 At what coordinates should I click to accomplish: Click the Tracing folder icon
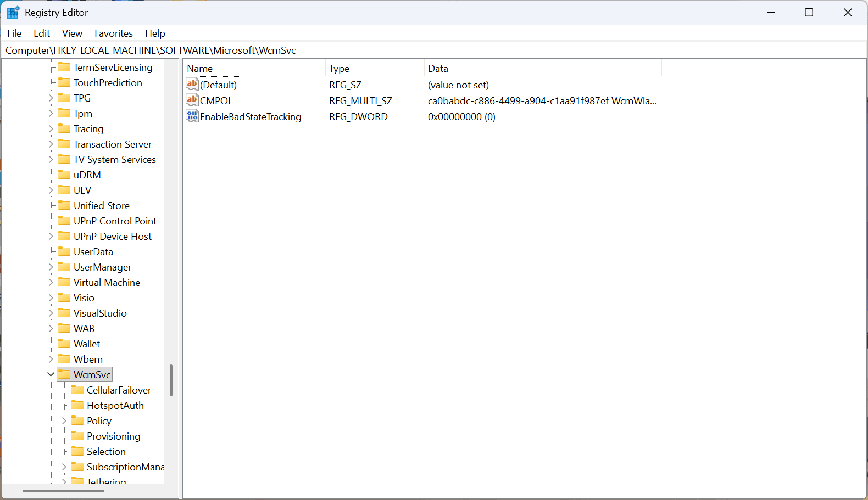coord(64,128)
